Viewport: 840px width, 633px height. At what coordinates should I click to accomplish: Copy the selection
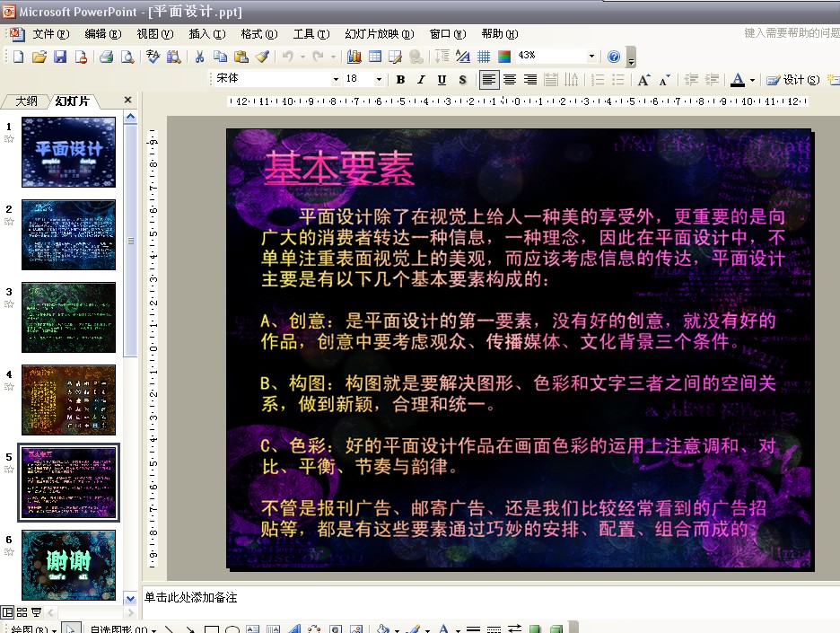point(220,57)
